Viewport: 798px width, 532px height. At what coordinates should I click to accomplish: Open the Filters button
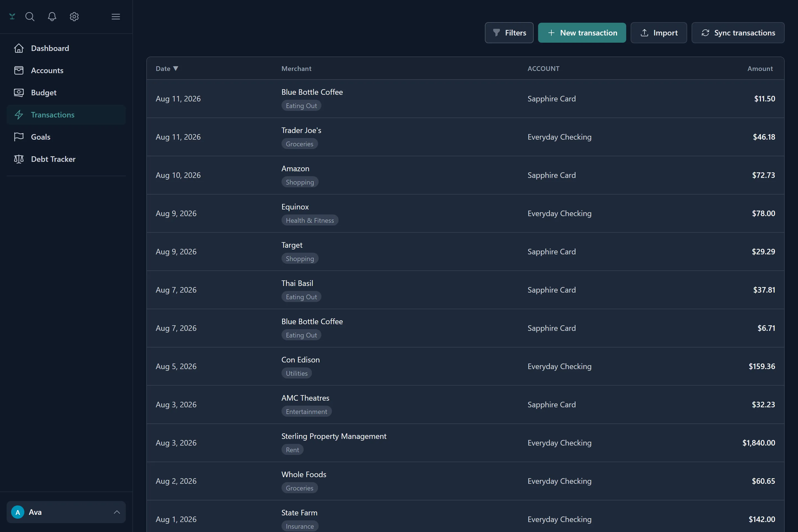click(509, 33)
